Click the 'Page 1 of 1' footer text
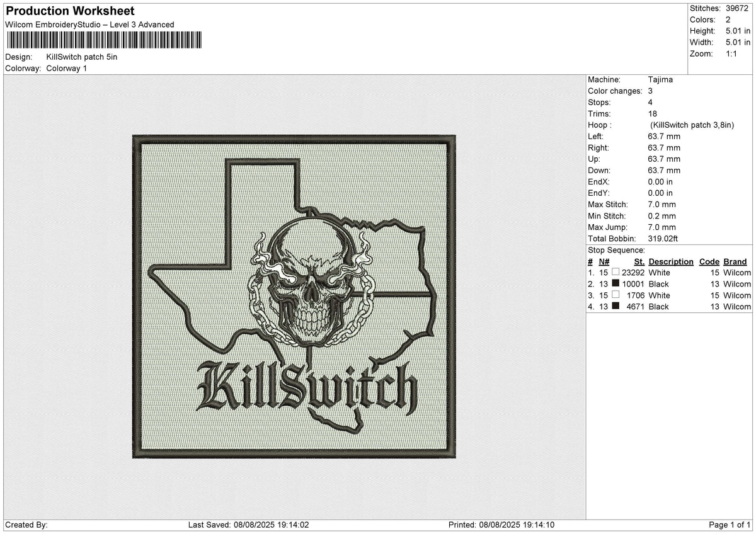 730,525
